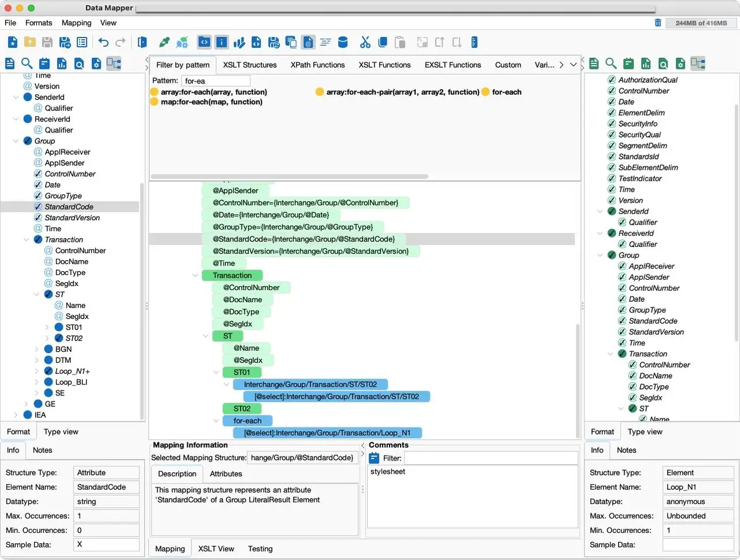Click the text lines format icon

point(325,42)
